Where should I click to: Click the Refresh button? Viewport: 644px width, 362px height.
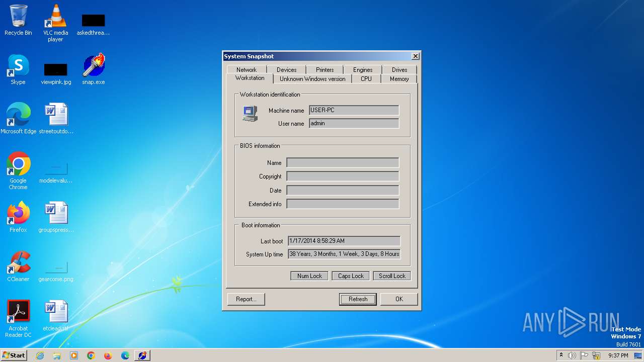pos(358,299)
